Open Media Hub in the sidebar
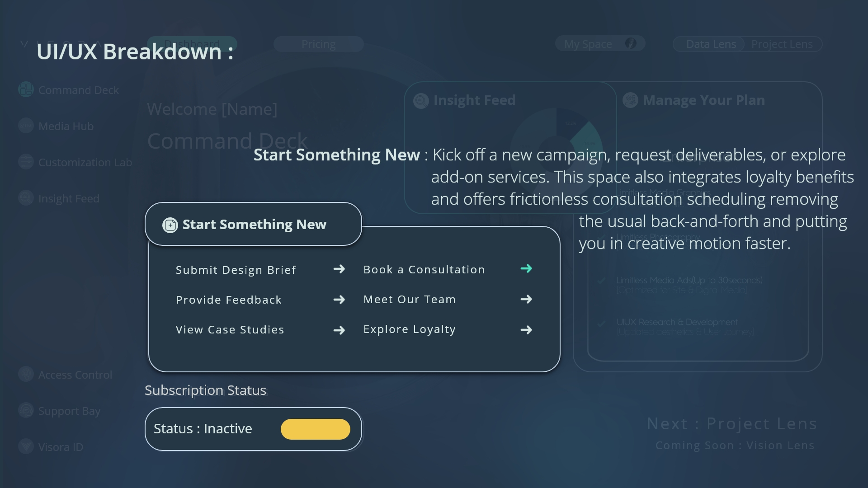 (66, 126)
